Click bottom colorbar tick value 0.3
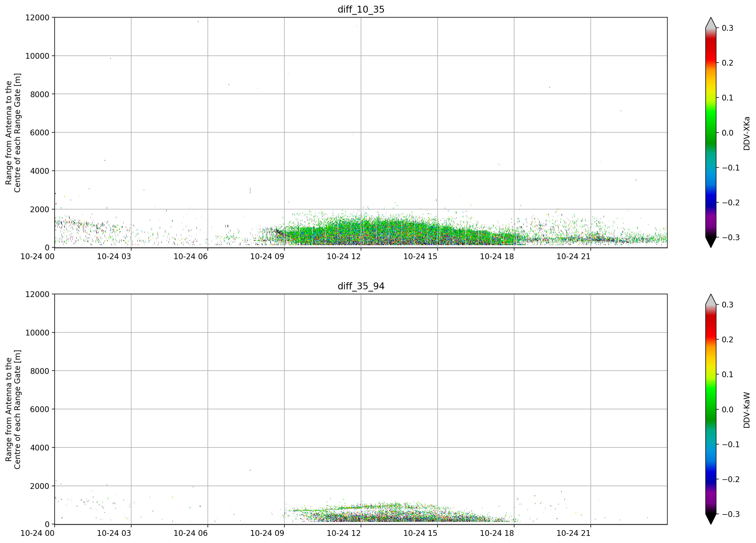The width and height of the screenshot is (756, 543). 728,305
